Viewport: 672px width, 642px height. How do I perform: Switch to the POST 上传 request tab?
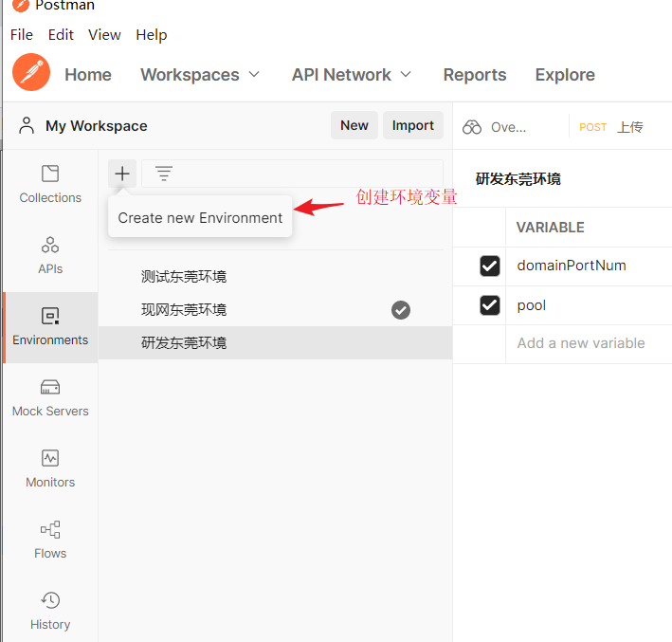click(611, 127)
